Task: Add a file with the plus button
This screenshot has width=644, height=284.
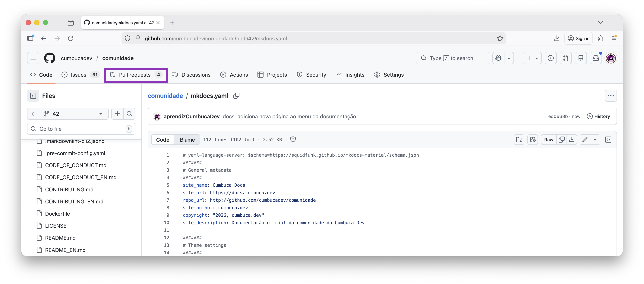Action: 117,114
